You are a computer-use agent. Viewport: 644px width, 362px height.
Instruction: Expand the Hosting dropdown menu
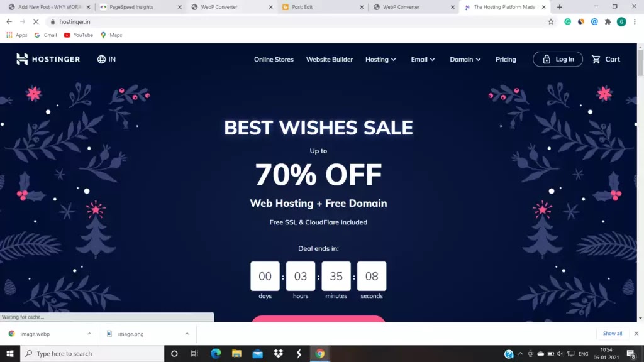click(x=380, y=60)
